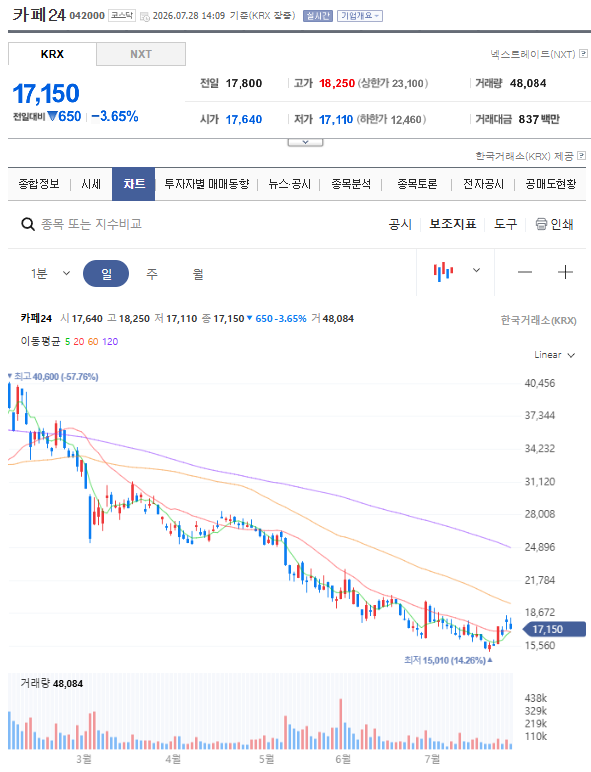Select the KRX exchange tab
591x772 pixels.
click(52, 54)
